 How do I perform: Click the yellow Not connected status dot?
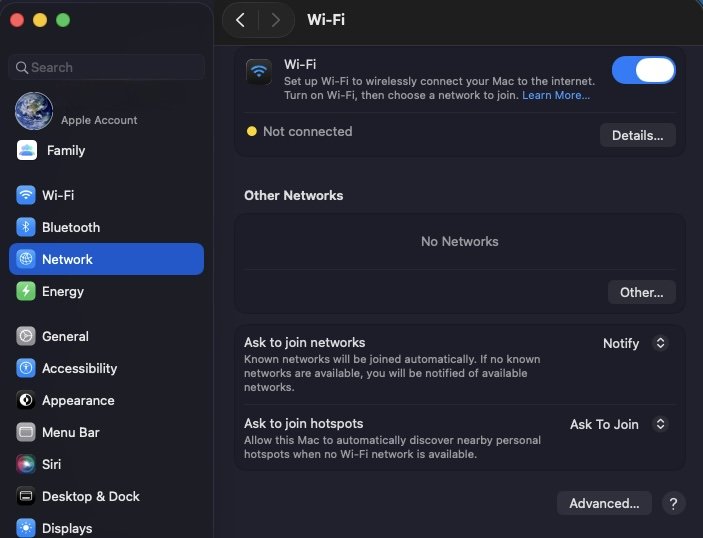click(252, 131)
